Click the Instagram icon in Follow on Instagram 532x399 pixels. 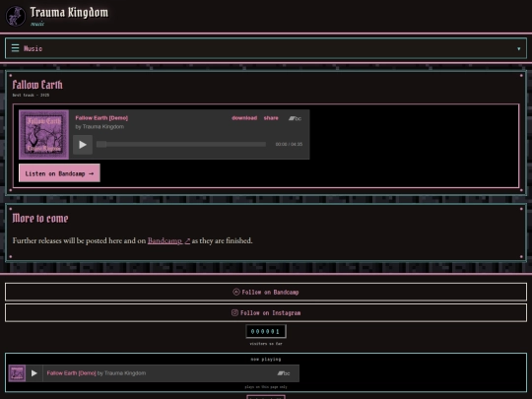[x=234, y=312]
